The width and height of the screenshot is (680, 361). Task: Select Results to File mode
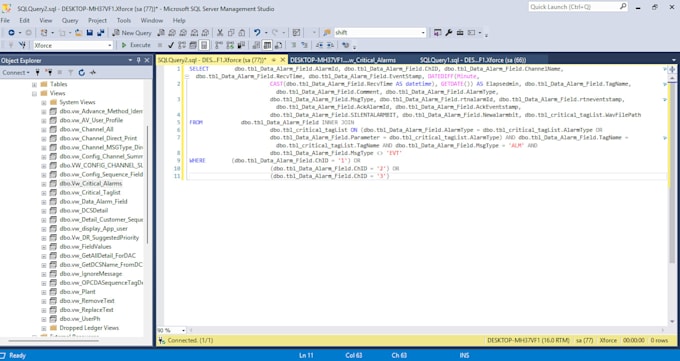[278, 45]
